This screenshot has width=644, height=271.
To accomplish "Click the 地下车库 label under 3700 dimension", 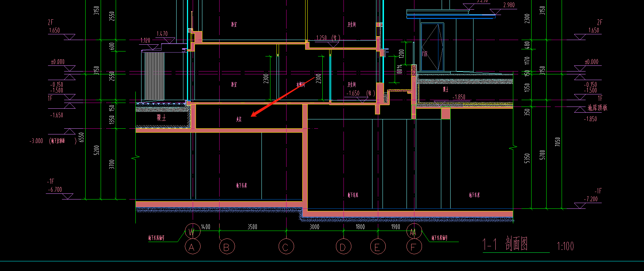I will coord(241,185).
